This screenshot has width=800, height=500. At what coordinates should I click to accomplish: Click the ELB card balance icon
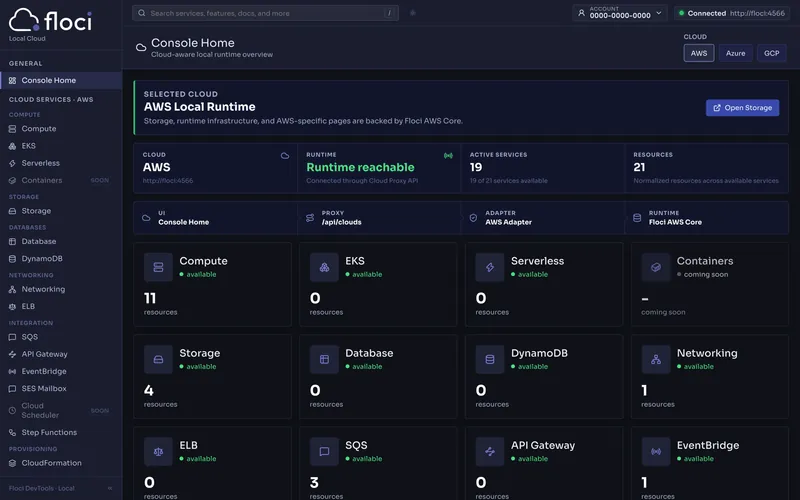pyautogui.click(x=158, y=452)
